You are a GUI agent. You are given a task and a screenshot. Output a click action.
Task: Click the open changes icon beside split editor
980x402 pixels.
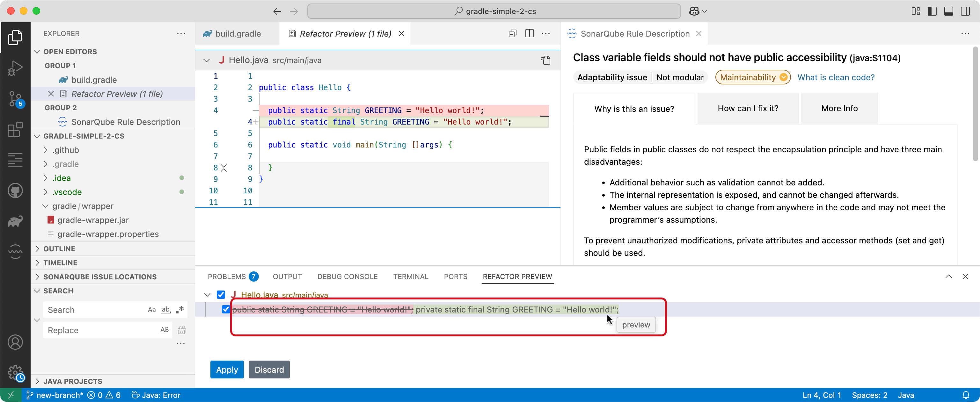pyautogui.click(x=512, y=33)
